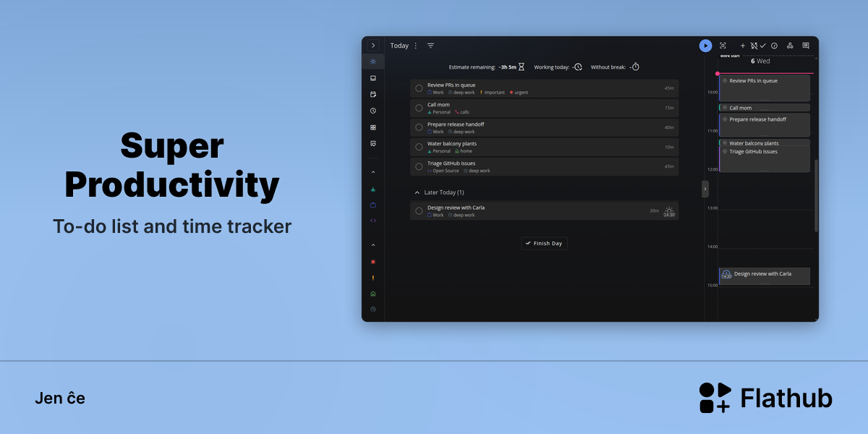Click the 40m estimate on Prepare release handoff
Screen dimensions: 868x434
(x=669, y=127)
